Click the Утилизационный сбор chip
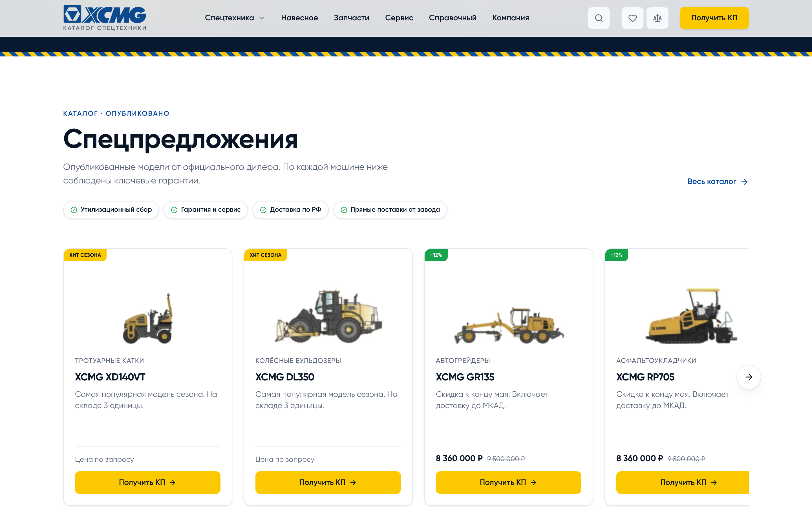 tap(111, 210)
